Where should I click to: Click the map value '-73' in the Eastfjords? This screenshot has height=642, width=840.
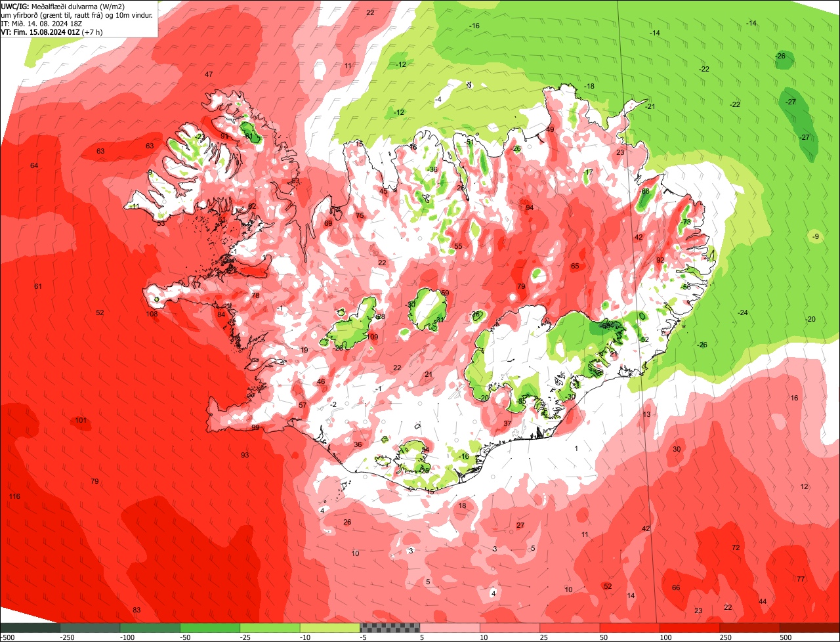click(x=686, y=222)
